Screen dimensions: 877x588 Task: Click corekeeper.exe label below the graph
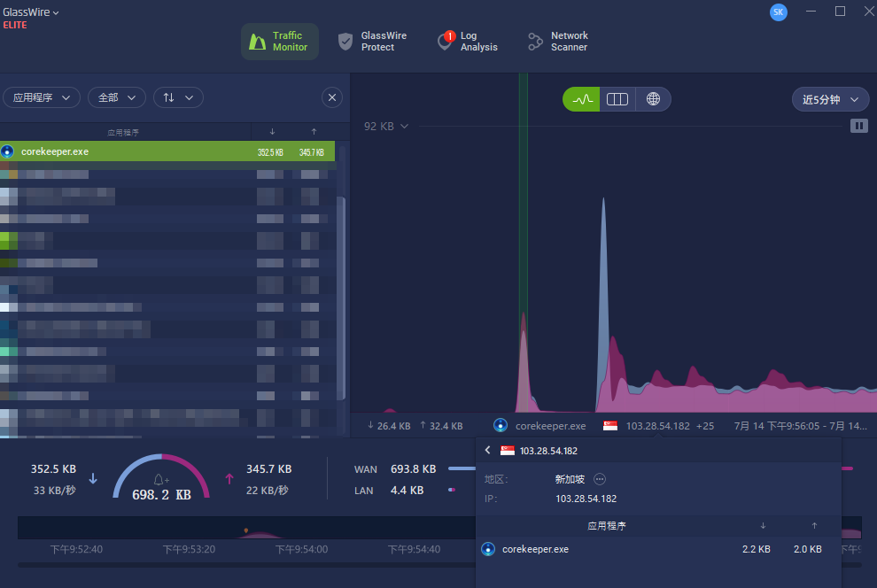[551, 426]
